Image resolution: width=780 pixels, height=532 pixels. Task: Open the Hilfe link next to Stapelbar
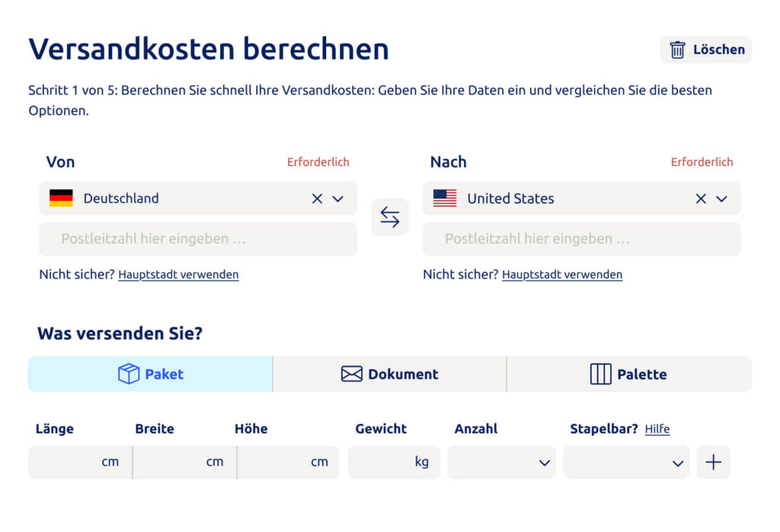coord(657,428)
